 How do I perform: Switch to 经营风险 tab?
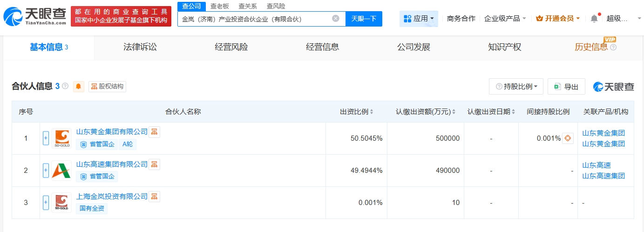(231, 47)
